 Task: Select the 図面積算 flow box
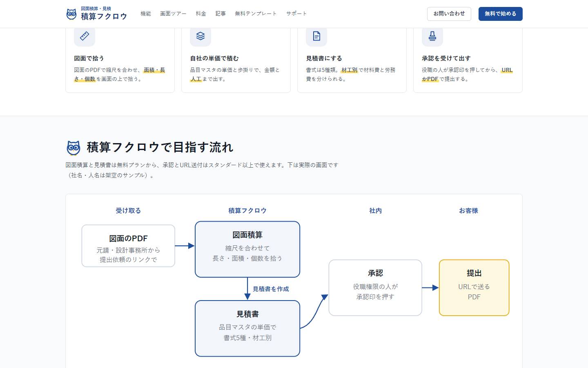[x=247, y=249]
